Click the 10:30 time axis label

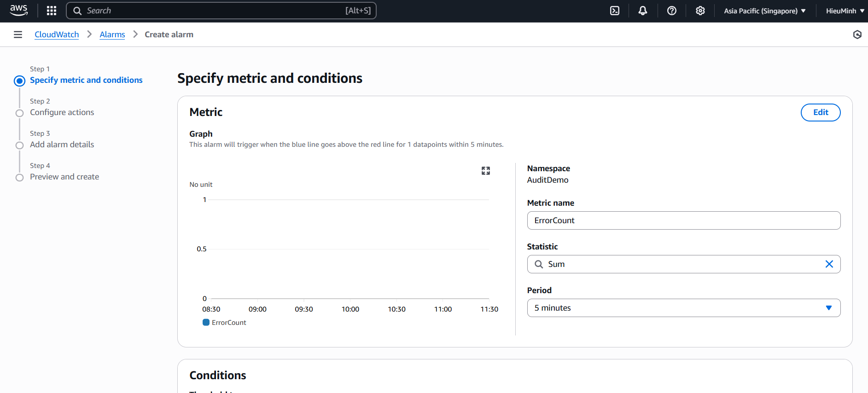[396, 309]
